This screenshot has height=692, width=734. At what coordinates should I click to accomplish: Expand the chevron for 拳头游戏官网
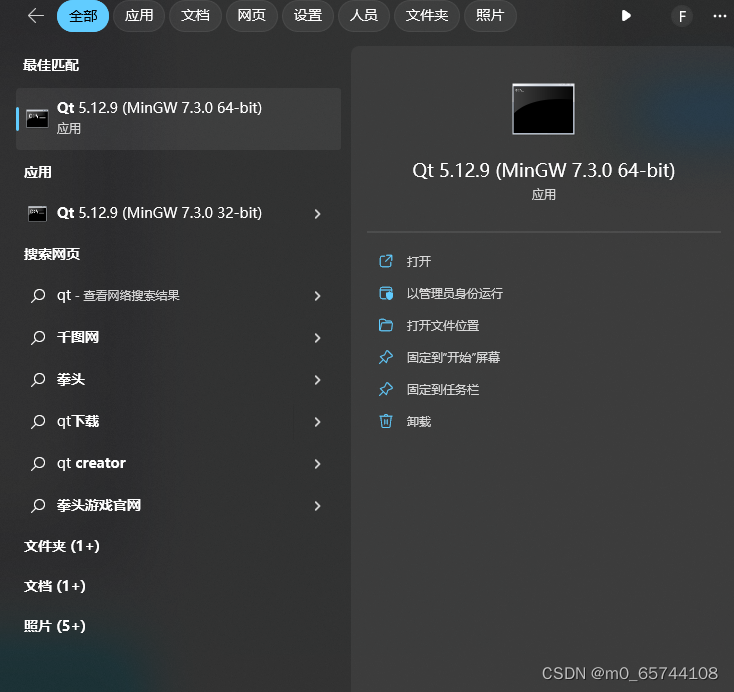pyautogui.click(x=317, y=506)
